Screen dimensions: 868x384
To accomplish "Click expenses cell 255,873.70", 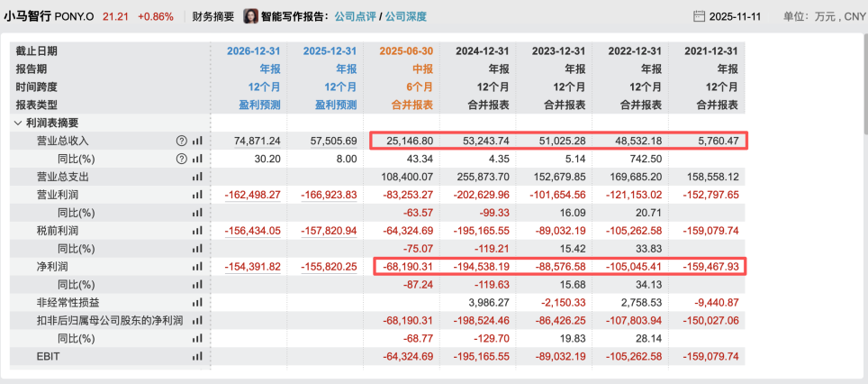I will click(x=484, y=178).
